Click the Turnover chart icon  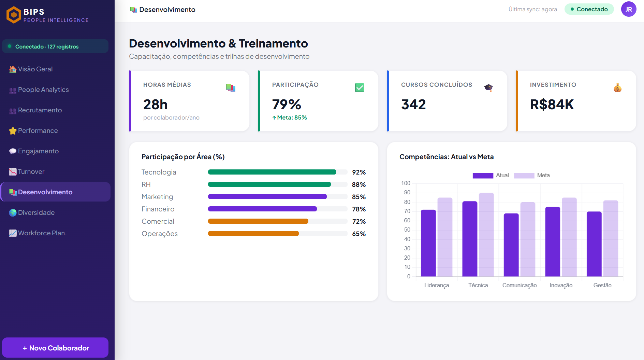tap(13, 172)
